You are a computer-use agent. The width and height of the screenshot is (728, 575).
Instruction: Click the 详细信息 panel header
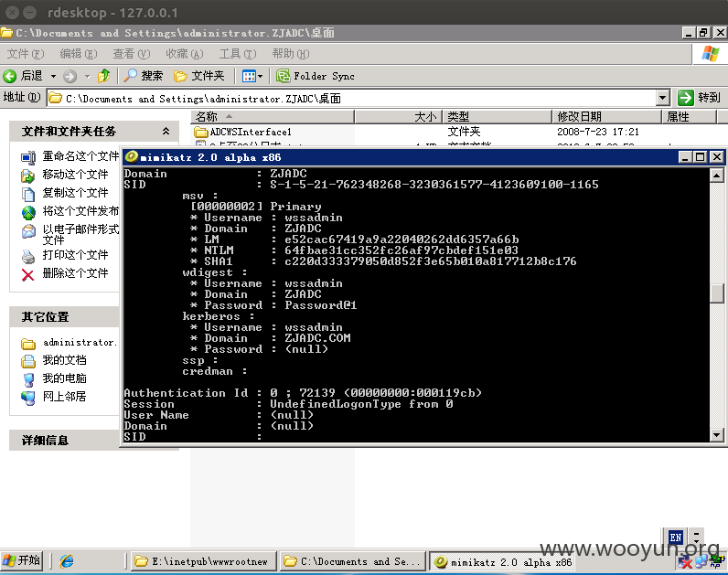click(x=64, y=440)
